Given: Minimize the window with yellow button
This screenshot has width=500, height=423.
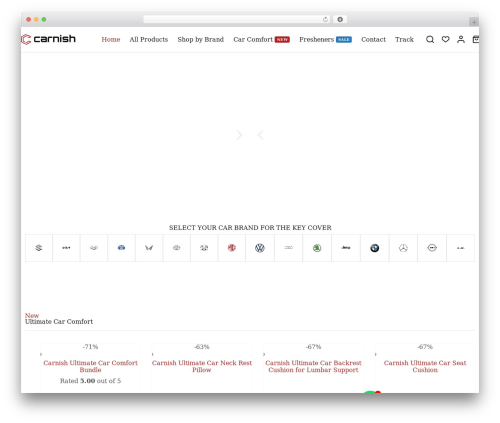Looking at the screenshot, I should point(36,19).
